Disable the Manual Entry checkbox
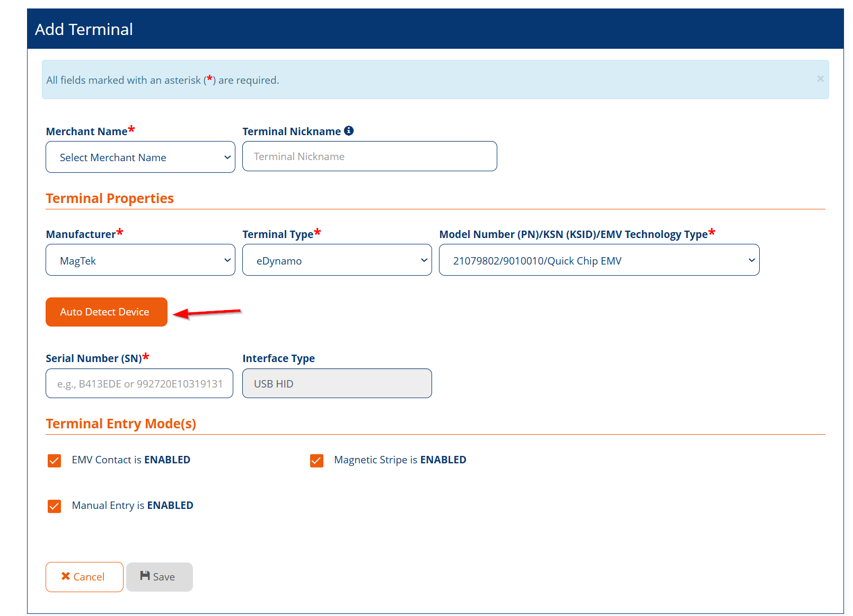The width and height of the screenshot is (853, 616). (55, 506)
